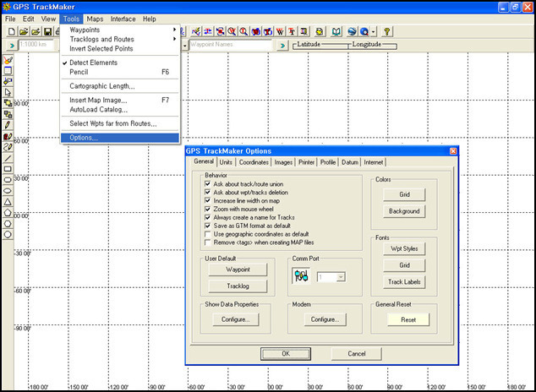Switch to the Internet tab
This screenshot has width=536, height=392.
point(374,162)
